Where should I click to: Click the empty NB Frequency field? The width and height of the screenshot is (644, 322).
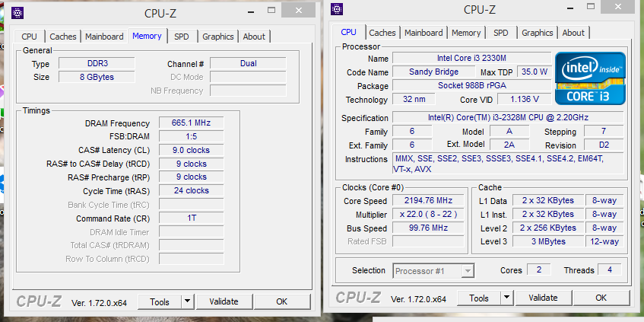pos(248,91)
